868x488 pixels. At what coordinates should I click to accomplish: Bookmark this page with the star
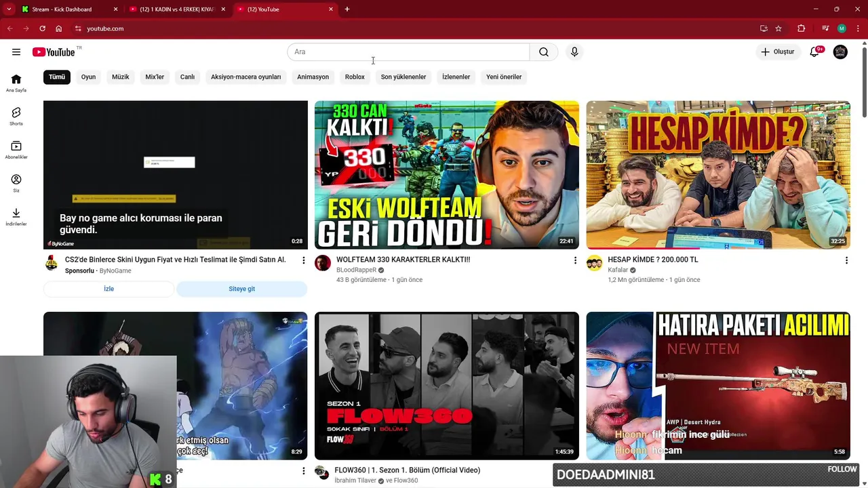coord(778,28)
